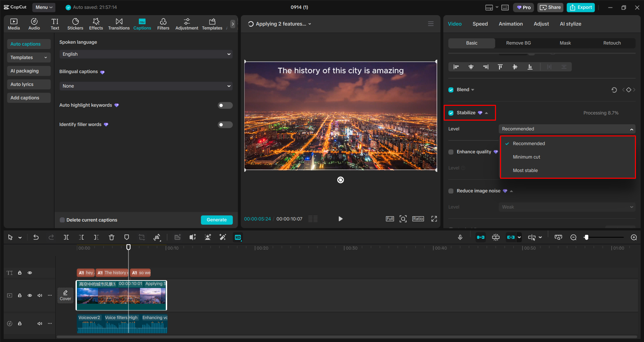Turn on Identify filler words
The width and height of the screenshot is (644, 342).
225,125
